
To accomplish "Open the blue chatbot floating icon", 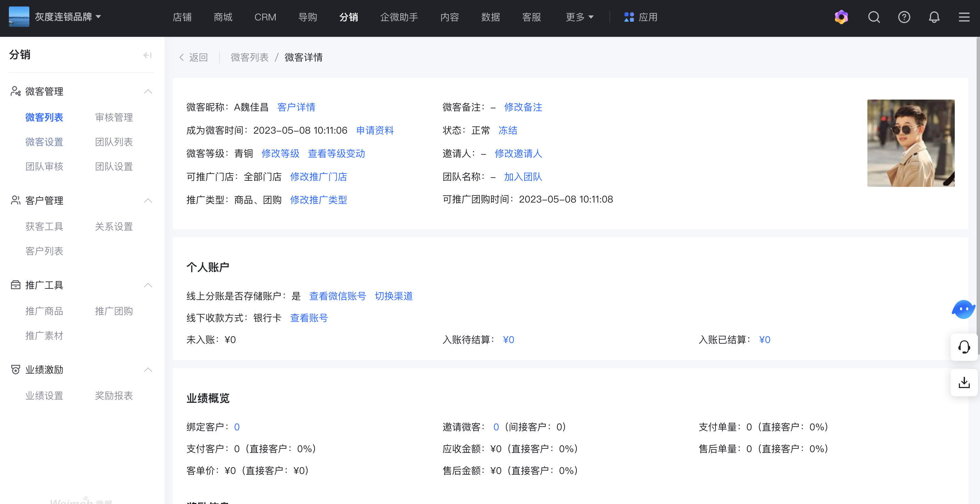I will pyautogui.click(x=964, y=309).
